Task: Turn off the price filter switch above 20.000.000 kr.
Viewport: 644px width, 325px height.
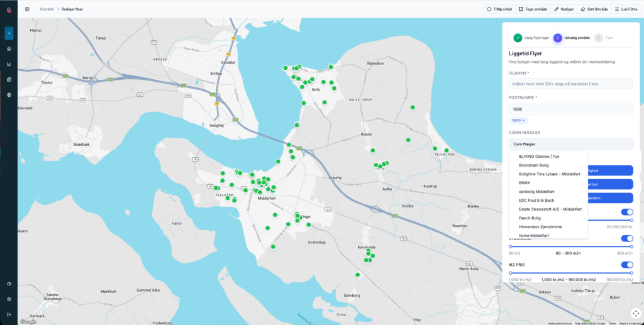Action: (x=626, y=212)
